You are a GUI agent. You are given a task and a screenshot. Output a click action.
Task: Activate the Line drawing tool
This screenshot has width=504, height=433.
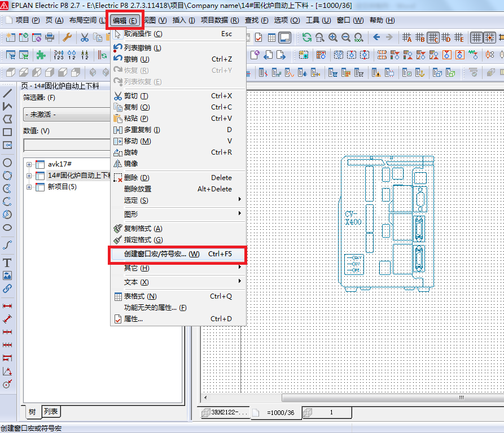[7, 94]
